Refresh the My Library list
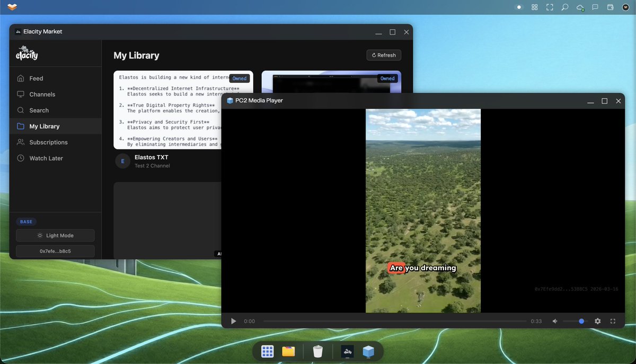The width and height of the screenshot is (636, 364). click(384, 55)
